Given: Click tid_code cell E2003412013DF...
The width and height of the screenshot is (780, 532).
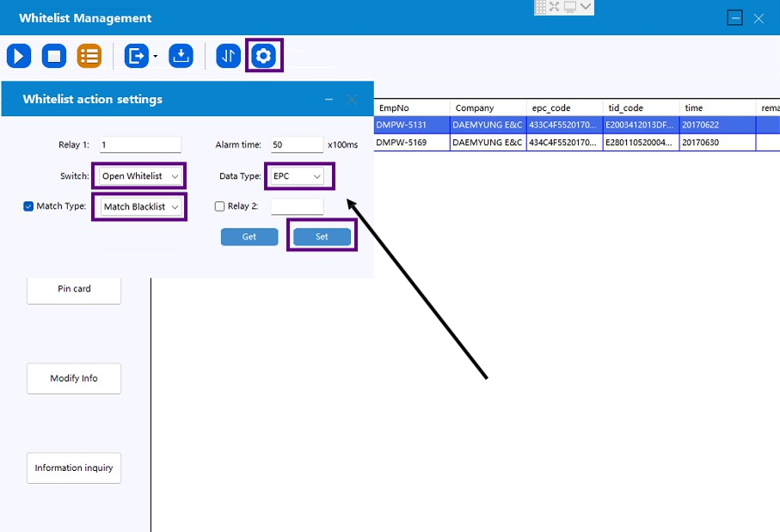Looking at the screenshot, I should coord(642,125).
